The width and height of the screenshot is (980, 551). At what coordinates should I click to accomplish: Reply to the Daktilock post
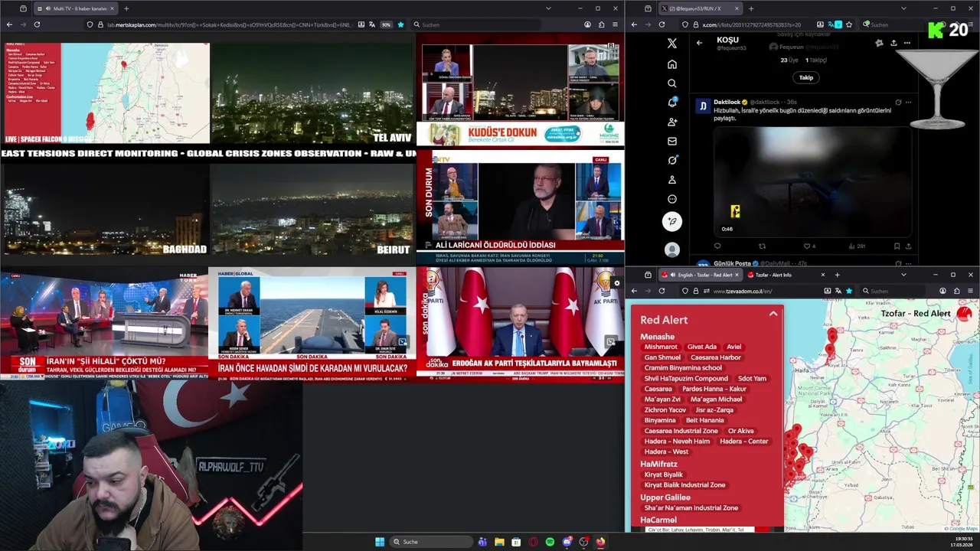coord(717,246)
